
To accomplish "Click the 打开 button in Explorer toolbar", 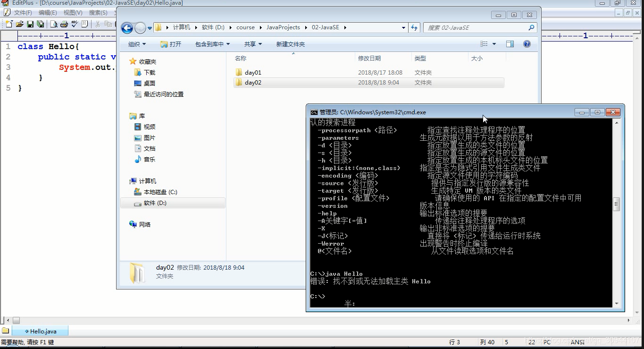I will (x=171, y=44).
